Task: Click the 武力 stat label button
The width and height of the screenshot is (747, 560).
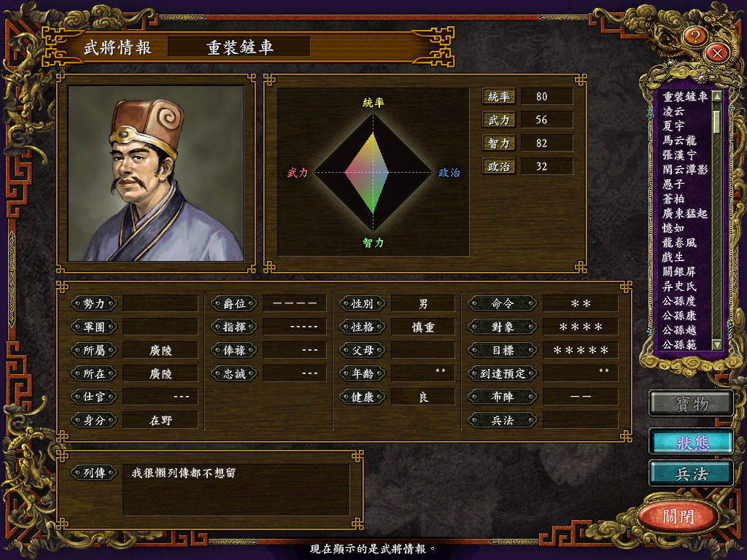Action: point(498,120)
